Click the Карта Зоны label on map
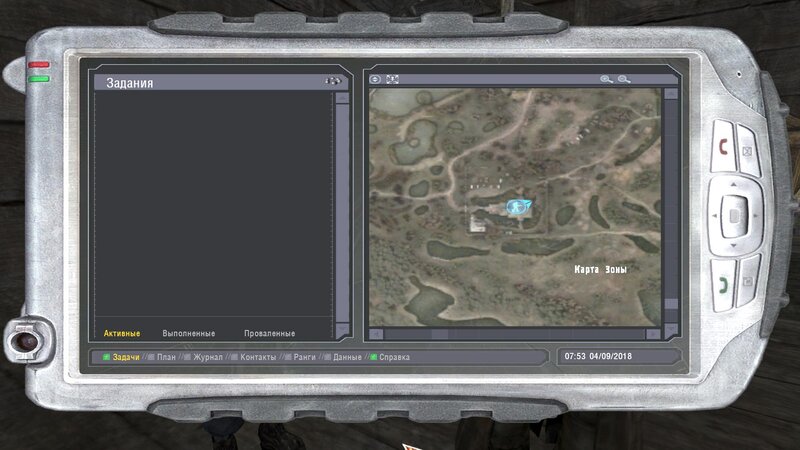Screen dimensions: 800x450 tap(601, 269)
